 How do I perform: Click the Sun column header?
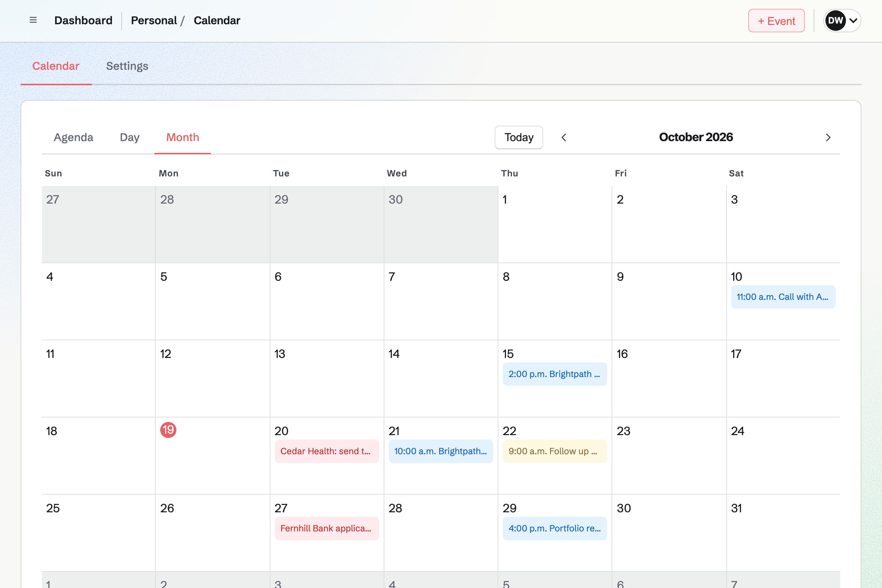tap(53, 173)
